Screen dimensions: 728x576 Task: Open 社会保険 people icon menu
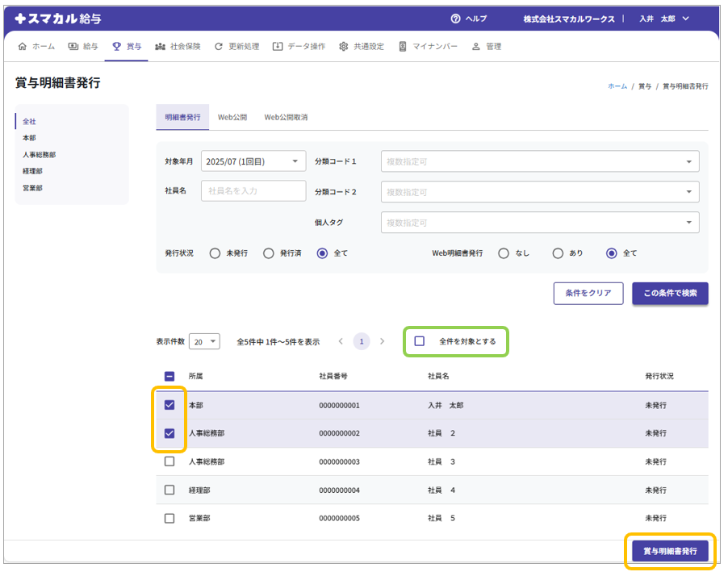(x=160, y=47)
